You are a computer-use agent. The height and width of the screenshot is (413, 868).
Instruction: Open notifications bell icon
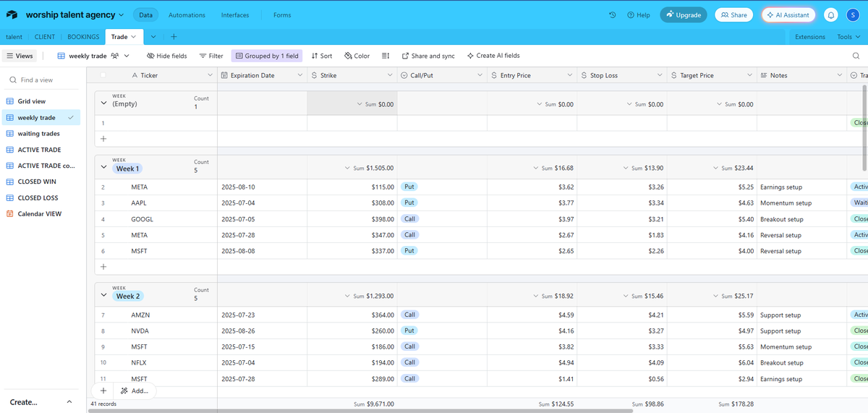coord(832,15)
